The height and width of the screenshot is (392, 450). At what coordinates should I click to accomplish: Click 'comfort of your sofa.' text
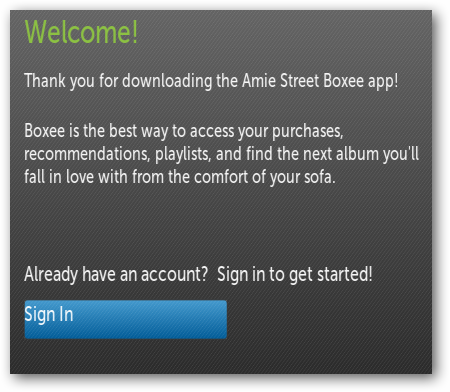point(265,177)
